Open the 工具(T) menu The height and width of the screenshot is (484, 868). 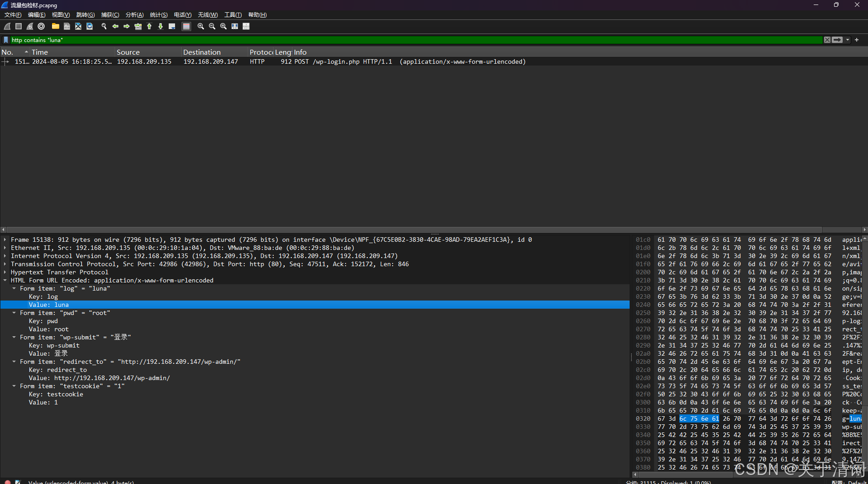click(x=233, y=15)
